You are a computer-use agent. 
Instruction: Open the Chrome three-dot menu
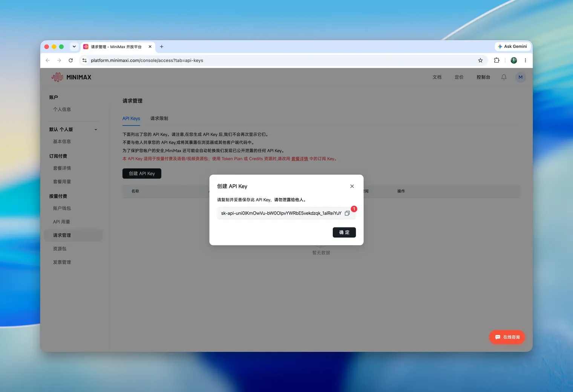point(526,60)
